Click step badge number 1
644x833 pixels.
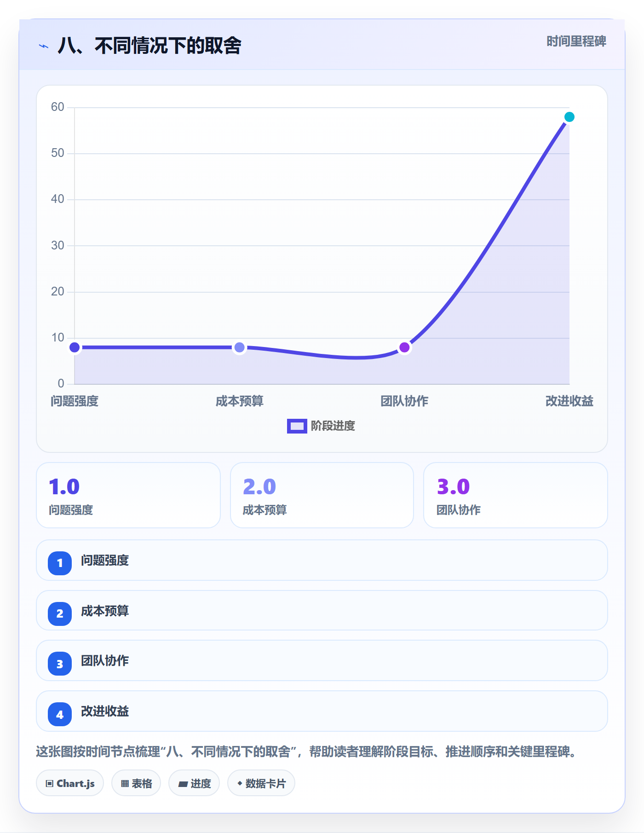pos(60,563)
